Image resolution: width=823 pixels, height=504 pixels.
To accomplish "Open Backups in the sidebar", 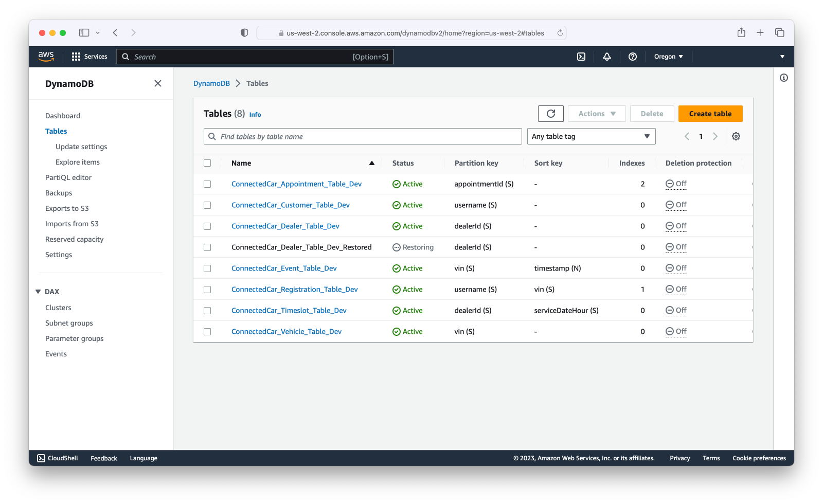I will coord(59,193).
